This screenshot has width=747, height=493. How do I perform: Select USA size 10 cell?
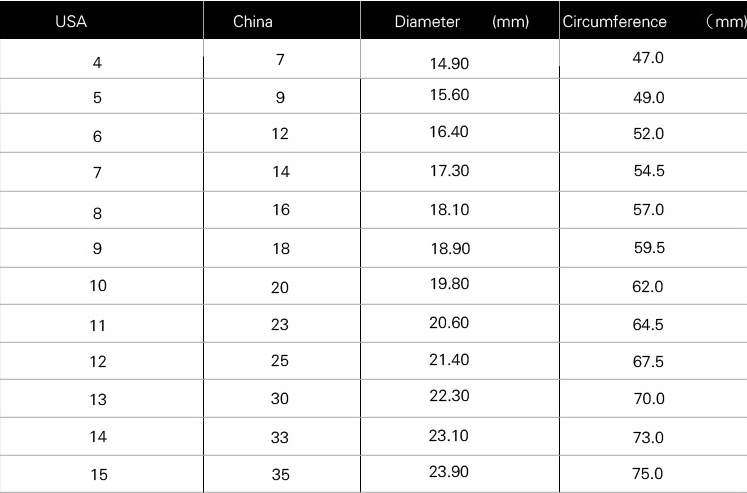click(98, 286)
